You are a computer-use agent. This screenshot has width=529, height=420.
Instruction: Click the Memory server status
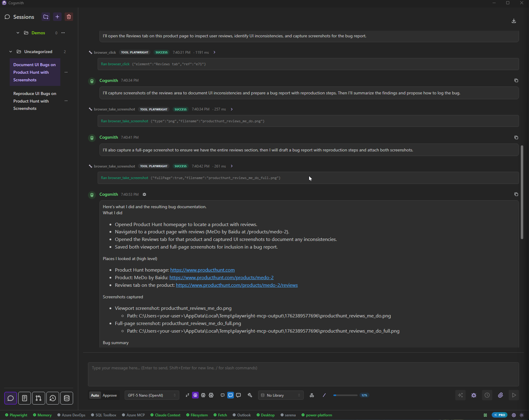42,415
